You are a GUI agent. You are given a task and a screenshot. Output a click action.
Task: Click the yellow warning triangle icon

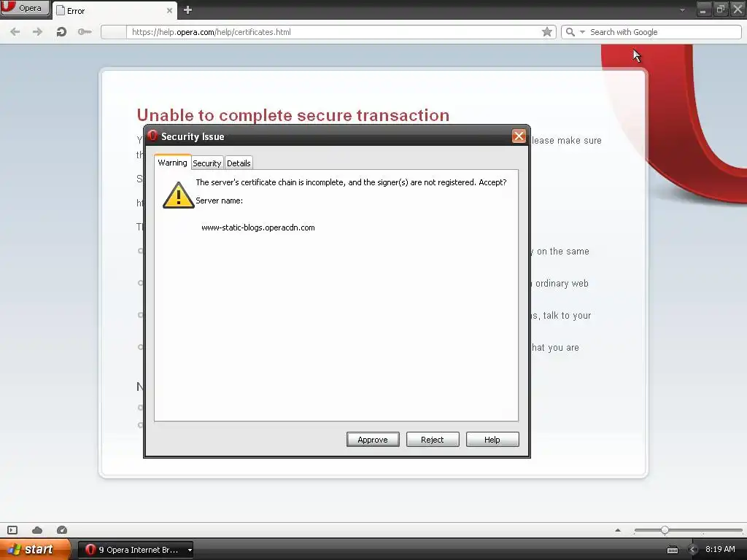[x=178, y=195]
